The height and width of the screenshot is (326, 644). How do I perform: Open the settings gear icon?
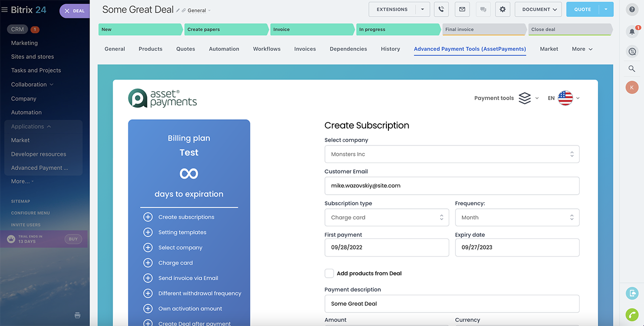pos(503,10)
